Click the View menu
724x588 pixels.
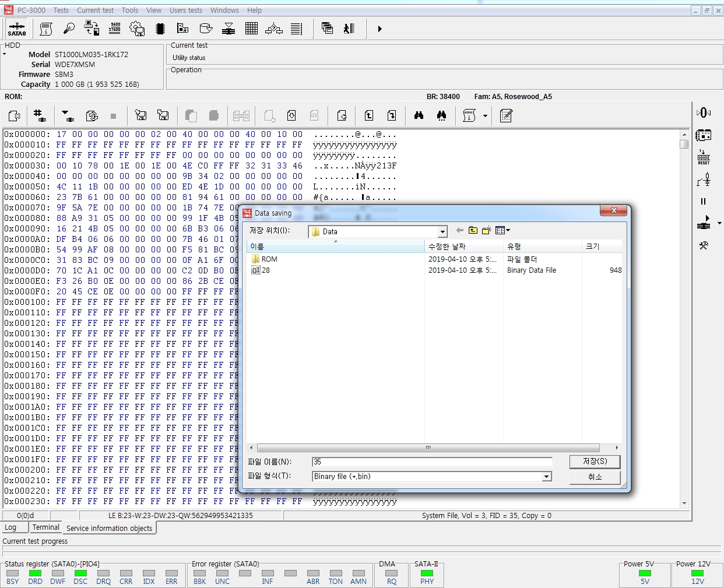click(x=154, y=10)
